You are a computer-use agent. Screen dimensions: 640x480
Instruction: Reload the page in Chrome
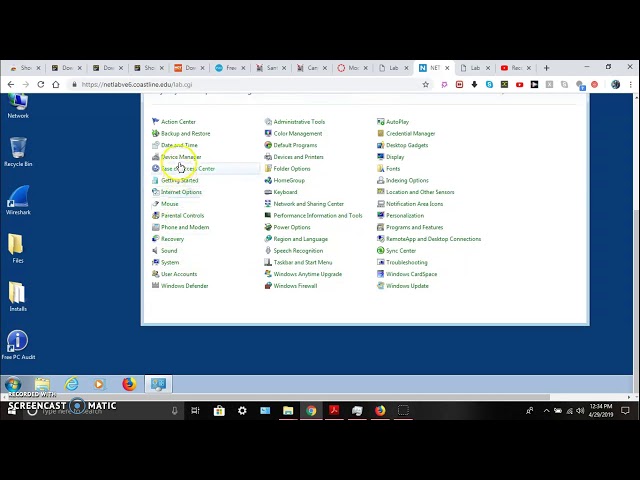[x=40, y=84]
